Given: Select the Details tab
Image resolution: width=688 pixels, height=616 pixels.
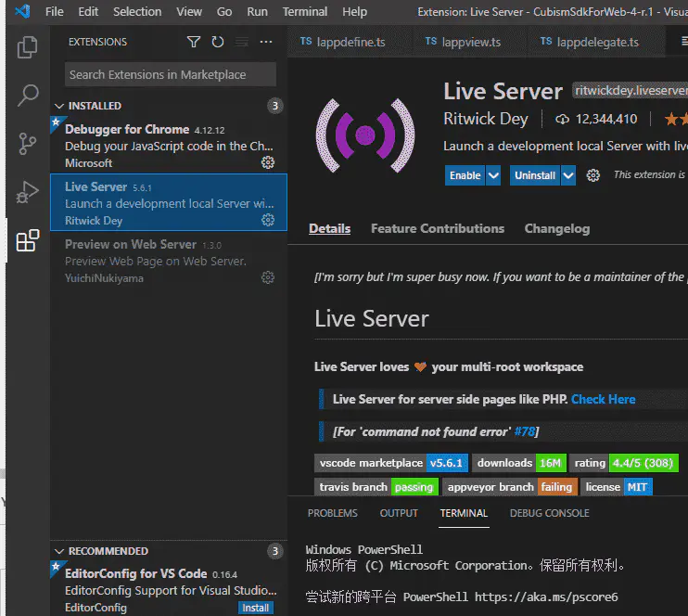Looking at the screenshot, I should (329, 228).
